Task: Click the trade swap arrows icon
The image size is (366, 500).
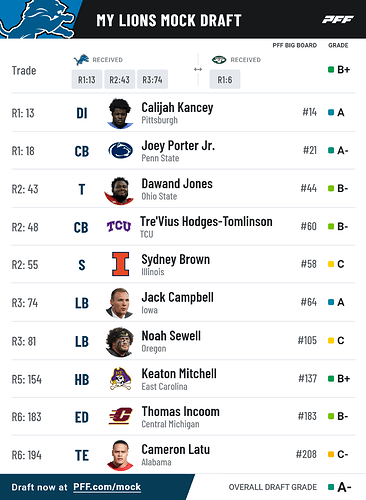Action: (x=198, y=69)
